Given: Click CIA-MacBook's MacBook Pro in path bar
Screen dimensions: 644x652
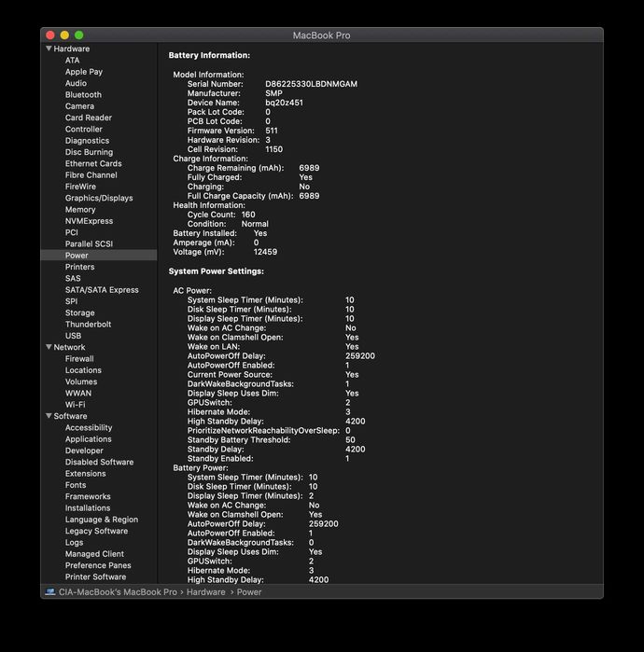Looking at the screenshot, I should 118,592.
